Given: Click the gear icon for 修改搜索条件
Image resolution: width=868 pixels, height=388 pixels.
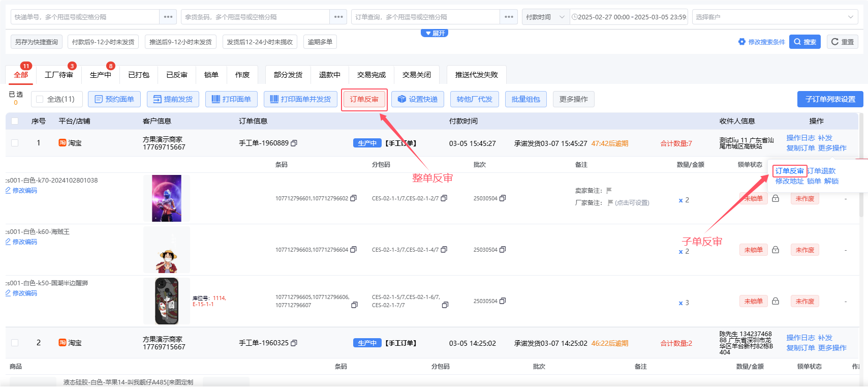Looking at the screenshot, I should point(742,42).
